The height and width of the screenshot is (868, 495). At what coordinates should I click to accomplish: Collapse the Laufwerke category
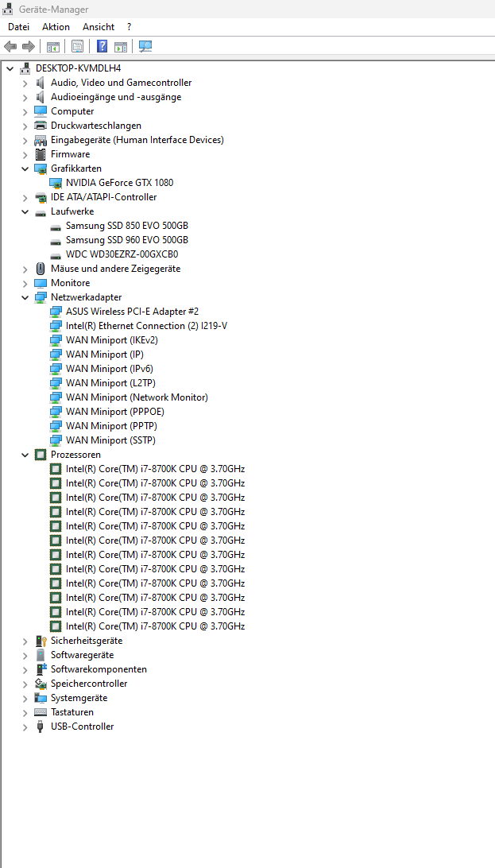25,211
